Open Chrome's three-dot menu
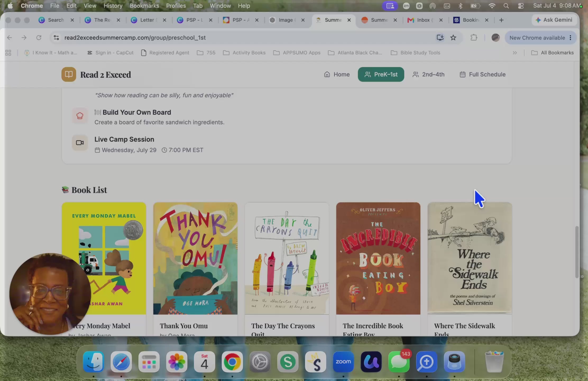The width and height of the screenshot is (588, 381). [x=571, y=38]
